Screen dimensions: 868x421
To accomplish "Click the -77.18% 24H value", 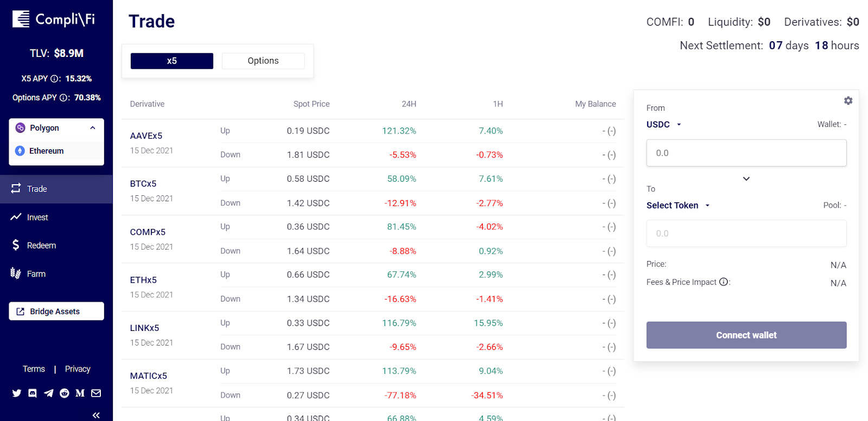I will click(x=400, y=396).
